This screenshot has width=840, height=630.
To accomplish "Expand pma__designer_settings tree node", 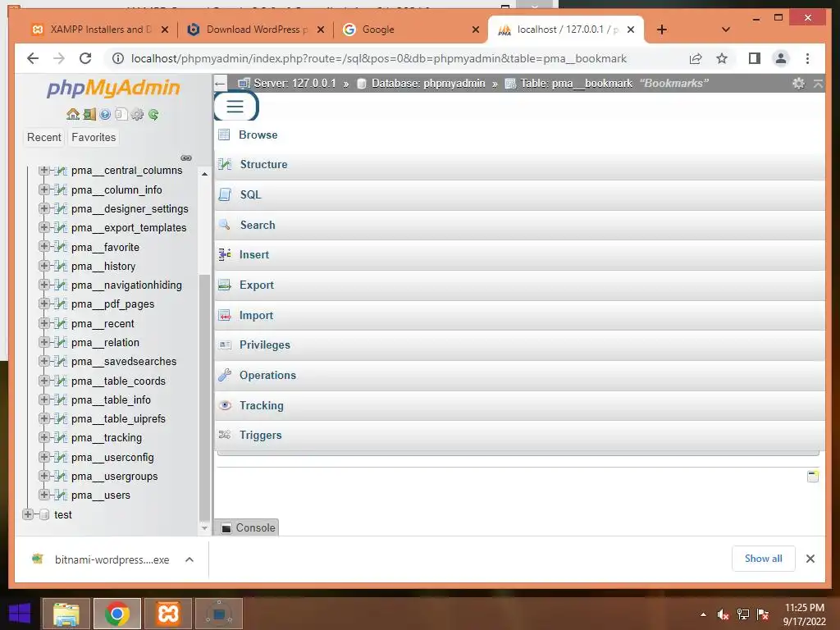I will pyautogui.click(x=44, y=208).
